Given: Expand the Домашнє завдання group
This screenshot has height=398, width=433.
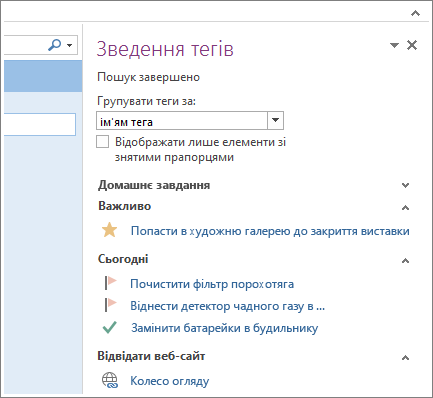Looking at the screenshot, I should pyautogui.click(x=405, y=185).
